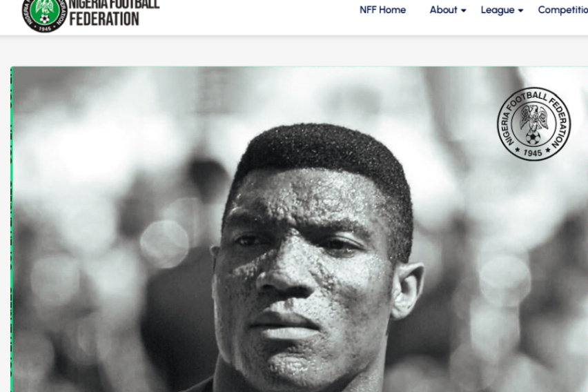Image resolution: width=588 pixels, height=392 pixels.
Task: Click the green NFF crest logo in header
Action: [x=45, y=14]
